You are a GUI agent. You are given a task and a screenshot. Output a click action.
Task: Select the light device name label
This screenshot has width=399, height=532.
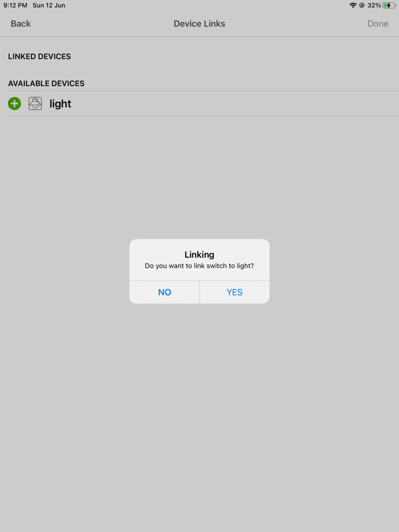(x=60, y=104)
